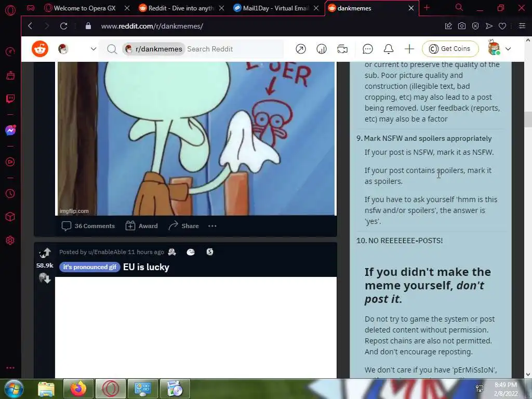Give Award to the Squidward post
Image resolution: width=532 pixels, height=399 pixels.
click(141, 226)
